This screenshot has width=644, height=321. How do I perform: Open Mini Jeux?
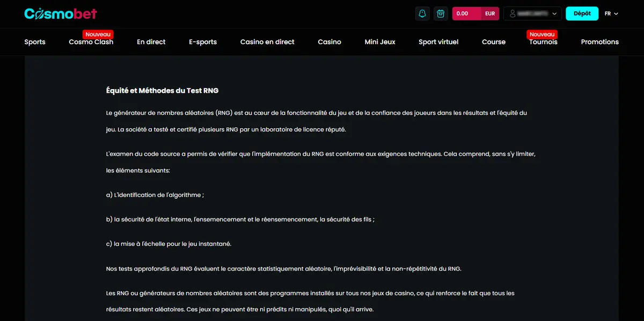[x=380, y=42]
